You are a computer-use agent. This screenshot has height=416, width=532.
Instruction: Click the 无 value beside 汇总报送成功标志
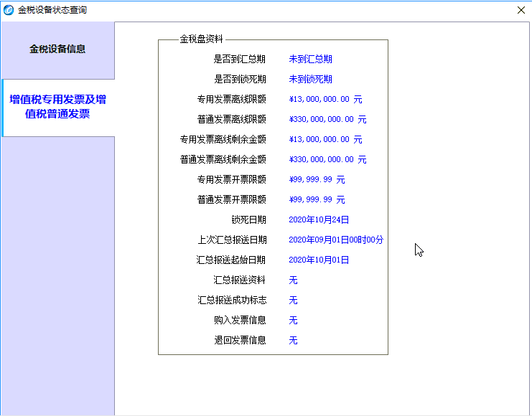293,300
